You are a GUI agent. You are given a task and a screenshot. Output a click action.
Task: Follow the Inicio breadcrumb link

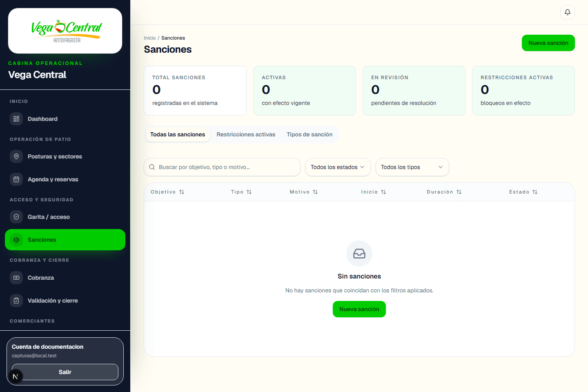(x=149, y=38)
